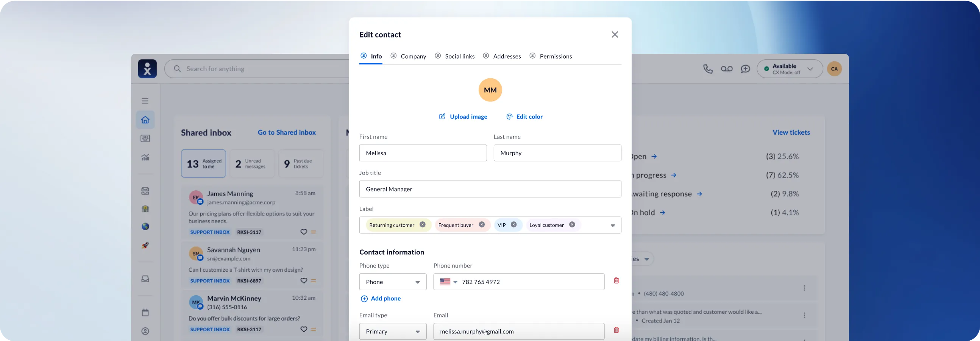This screenshot has height=341, width=980.
Task: Select the 2 Unread messages card
Action: (252, 163)
